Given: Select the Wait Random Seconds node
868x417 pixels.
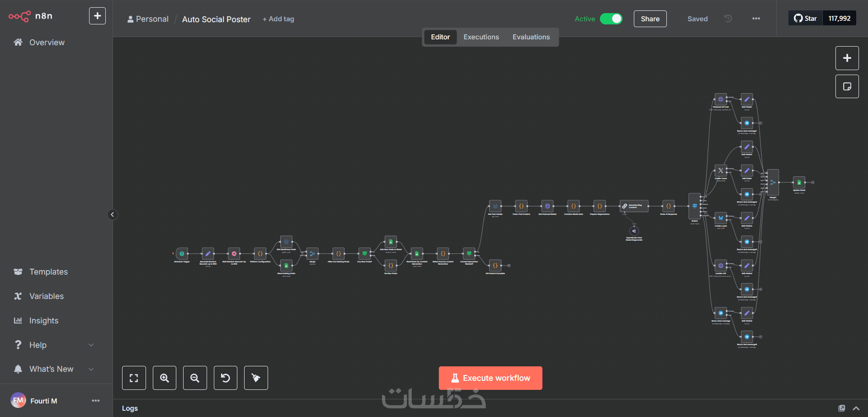Looking at the screenshot, I should [234, 254].
